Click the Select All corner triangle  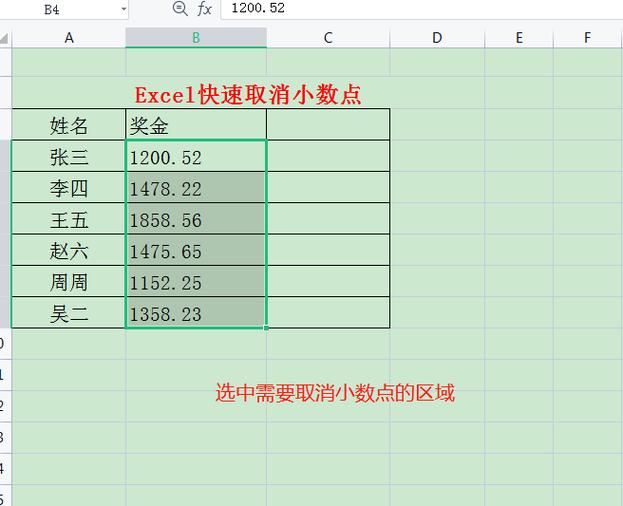(x=4, y=39)
